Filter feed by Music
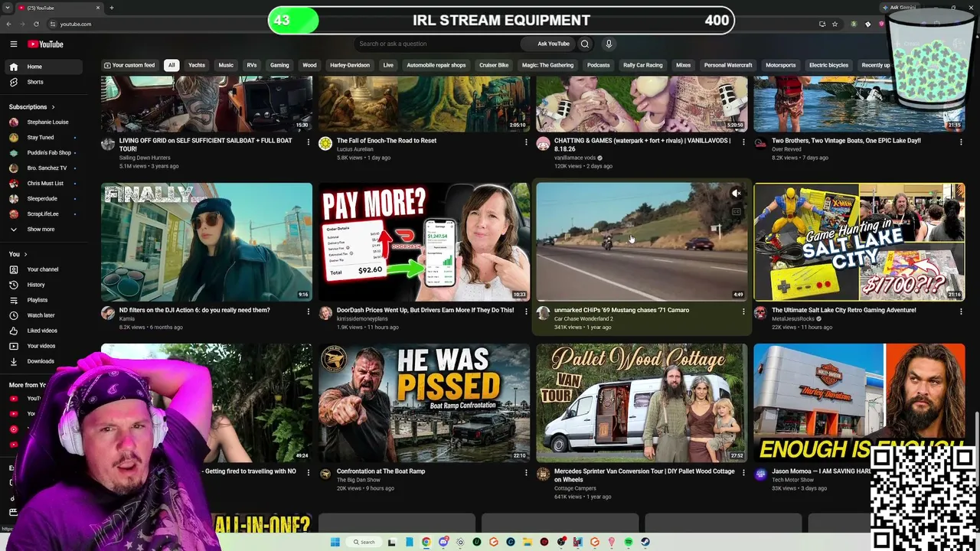 [226, 65]
